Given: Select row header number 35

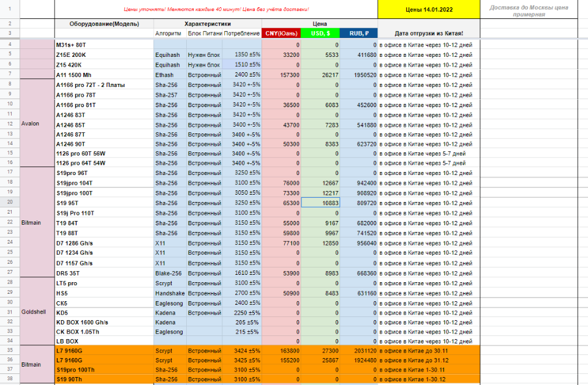Looking at the screenshot, I should tap(10, 351).
